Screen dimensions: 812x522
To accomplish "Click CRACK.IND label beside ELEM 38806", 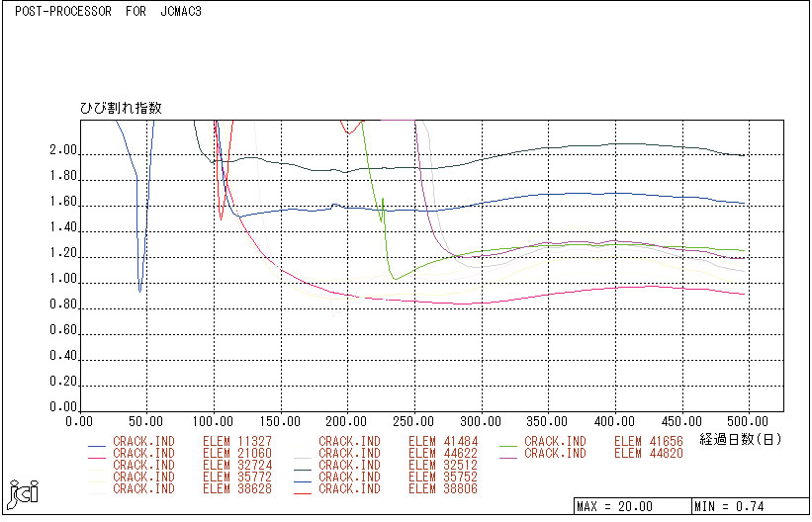I will pos(349,488).
